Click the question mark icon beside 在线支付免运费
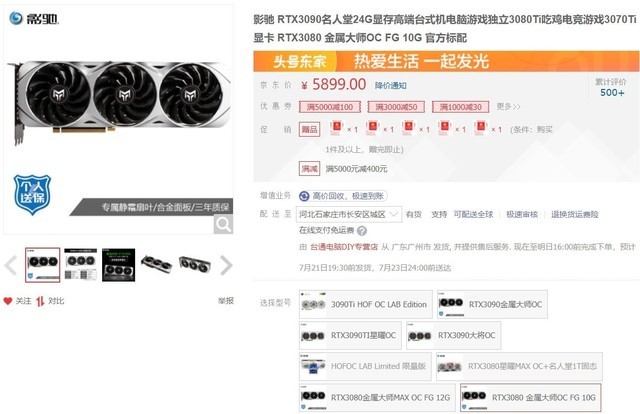This screenshot has height=414, width=640. 362,231
